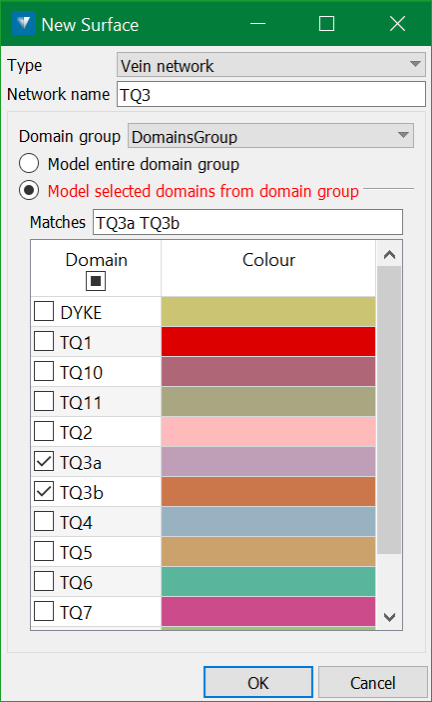Confirm with the OK button
432x702 pixels.
tap(258, 682)
